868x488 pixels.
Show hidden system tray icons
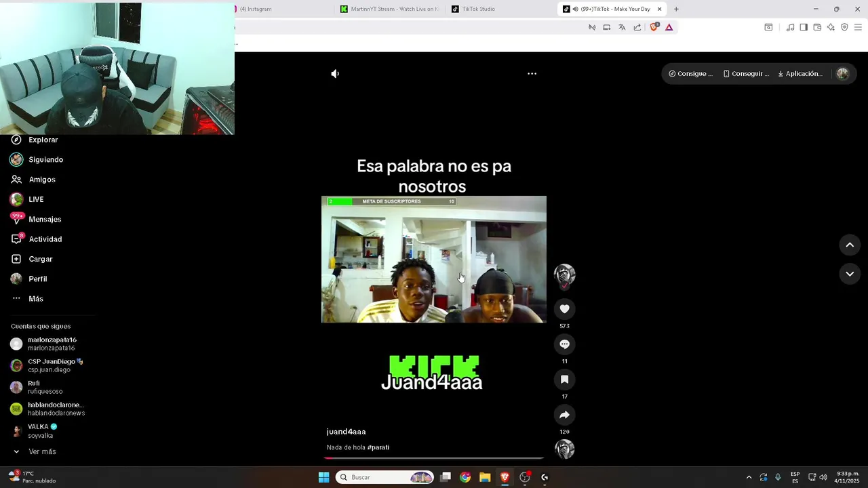click(x=749, y=477)
